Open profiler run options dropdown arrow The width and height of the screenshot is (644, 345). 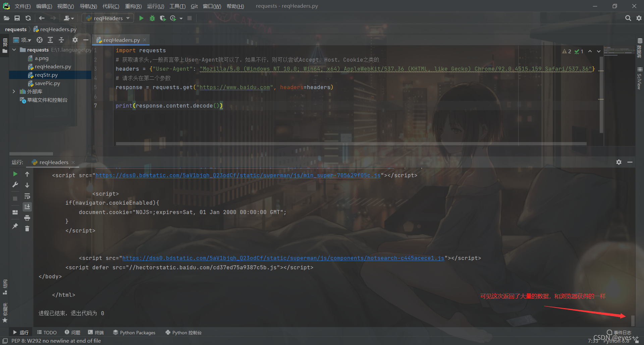tap(181, 18)
